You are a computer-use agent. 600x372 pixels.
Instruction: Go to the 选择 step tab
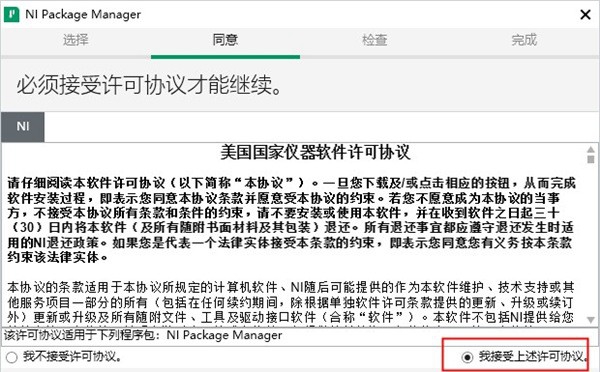tap(76, 40)
